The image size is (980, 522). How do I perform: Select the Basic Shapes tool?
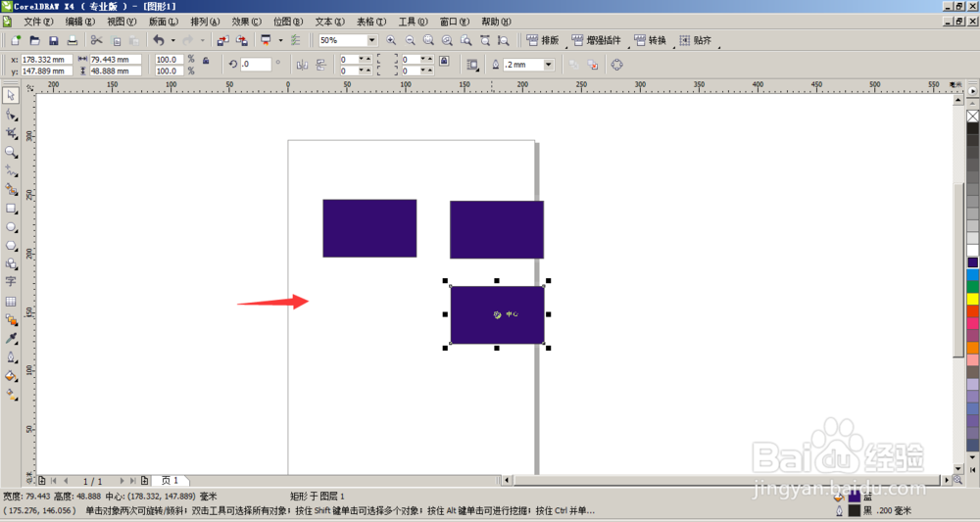click(x=11, y=264)
